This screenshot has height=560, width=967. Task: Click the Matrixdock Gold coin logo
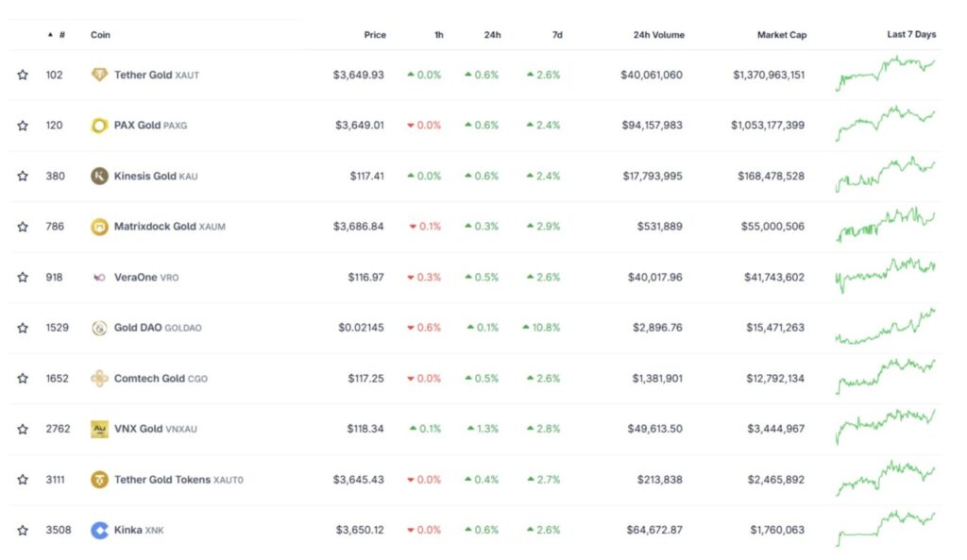pyautogui.click(x=99, y=227)
